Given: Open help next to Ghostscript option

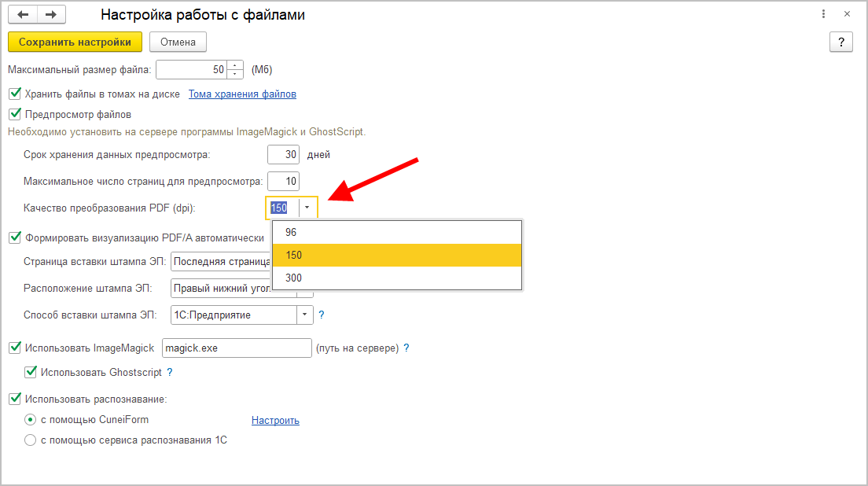Looking at the screenshot, I should pyautogui.click(x=169, y=372).
